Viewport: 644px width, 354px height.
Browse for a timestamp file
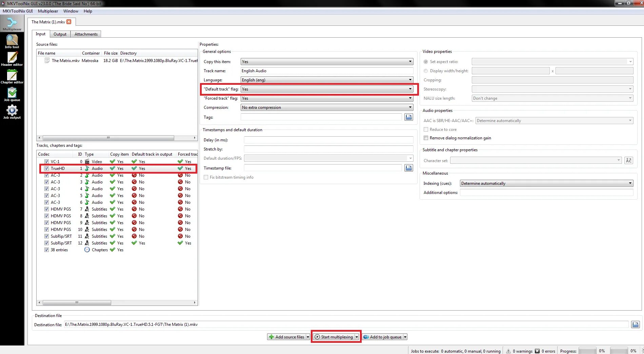409,168
